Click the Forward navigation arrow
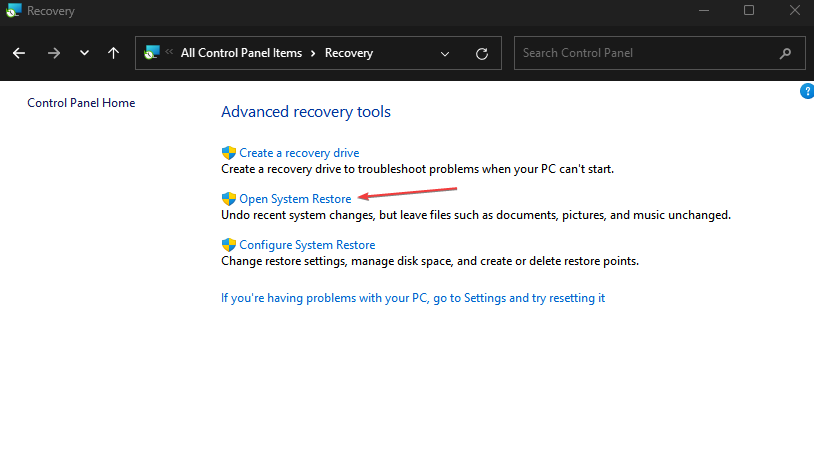 (53, 53)
